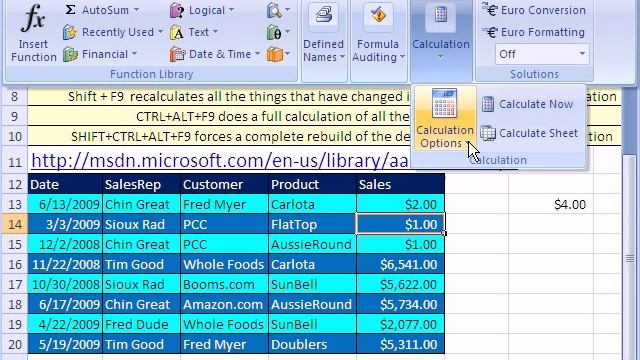Screen dimensions: 640x360
Task: Click the Date & Time functions icon
Action: tap(177, 54)
